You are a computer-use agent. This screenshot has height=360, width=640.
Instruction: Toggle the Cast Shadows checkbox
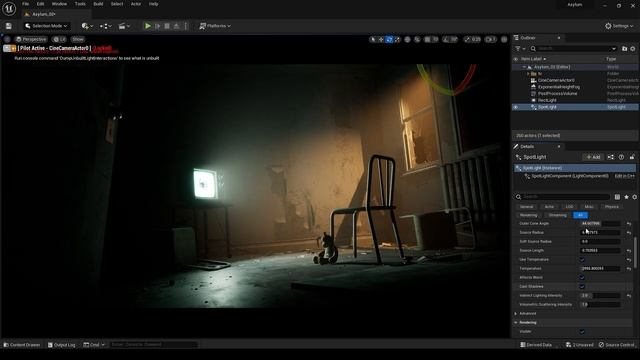click(582, 287)
